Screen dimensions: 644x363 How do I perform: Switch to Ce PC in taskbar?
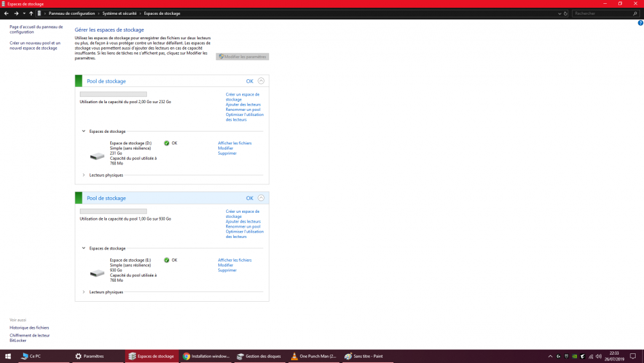click(43, 357)
